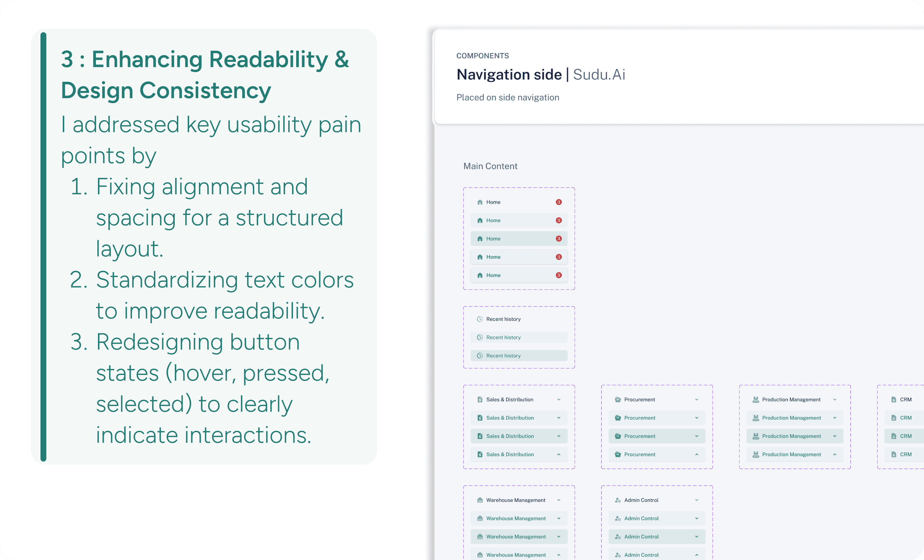The image size is (924, 560).
Task: Open the first Warehouse Management dropdown arrow
Action: (x=558, y=500)
